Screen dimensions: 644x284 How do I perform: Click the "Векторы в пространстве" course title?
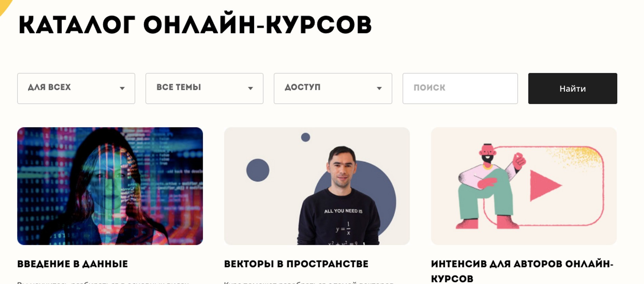pyautogui.click(x=296, y=264)
